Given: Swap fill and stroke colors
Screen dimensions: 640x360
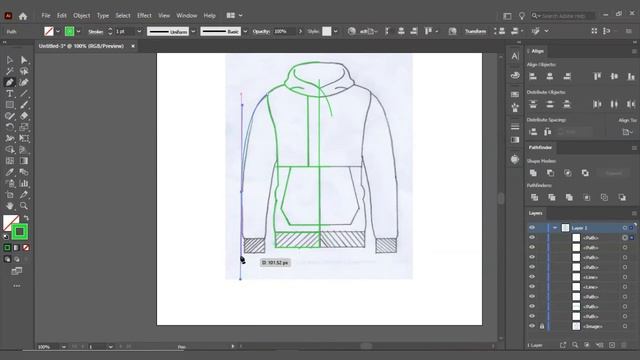Looking at the screenshot, I should [26, 218].
